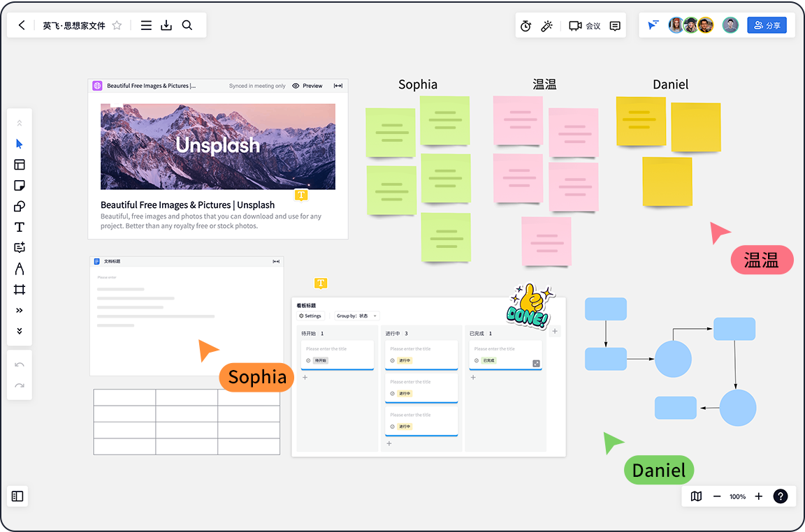The image size is (805, 532).
Task: Click the 分享 share button
Action: point(767,25)
